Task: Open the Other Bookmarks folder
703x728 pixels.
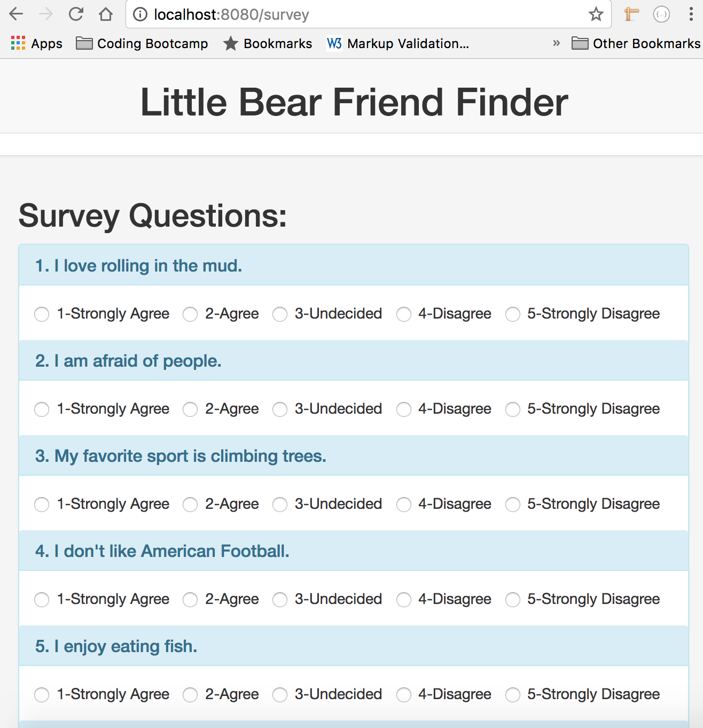Action: [x=636, y=43]
